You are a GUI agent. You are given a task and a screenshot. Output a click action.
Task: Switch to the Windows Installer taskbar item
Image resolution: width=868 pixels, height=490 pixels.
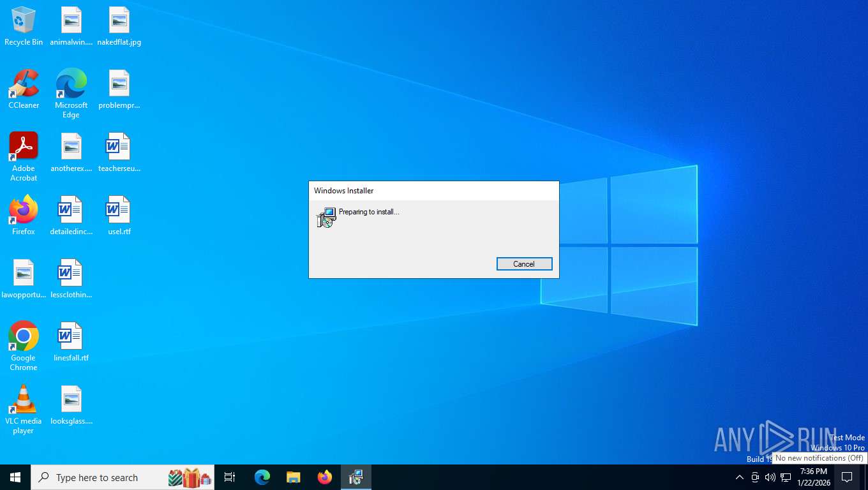355,477
